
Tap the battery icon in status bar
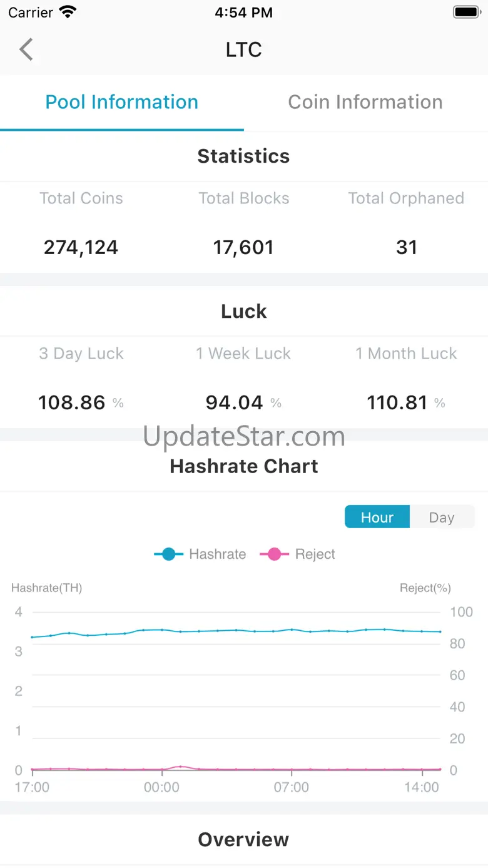465,12
